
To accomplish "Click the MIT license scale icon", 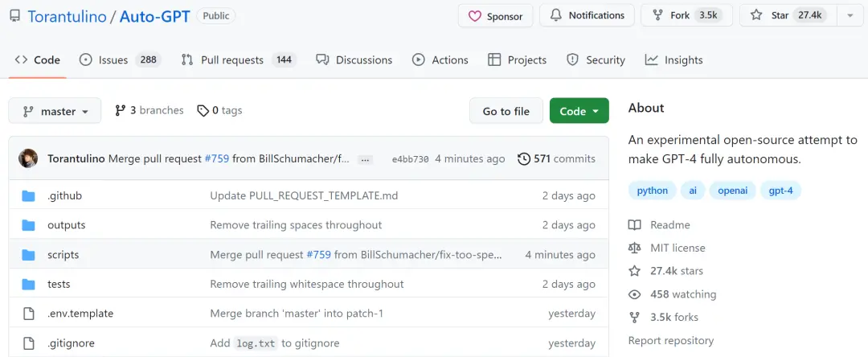I will (x=634, y=248).
